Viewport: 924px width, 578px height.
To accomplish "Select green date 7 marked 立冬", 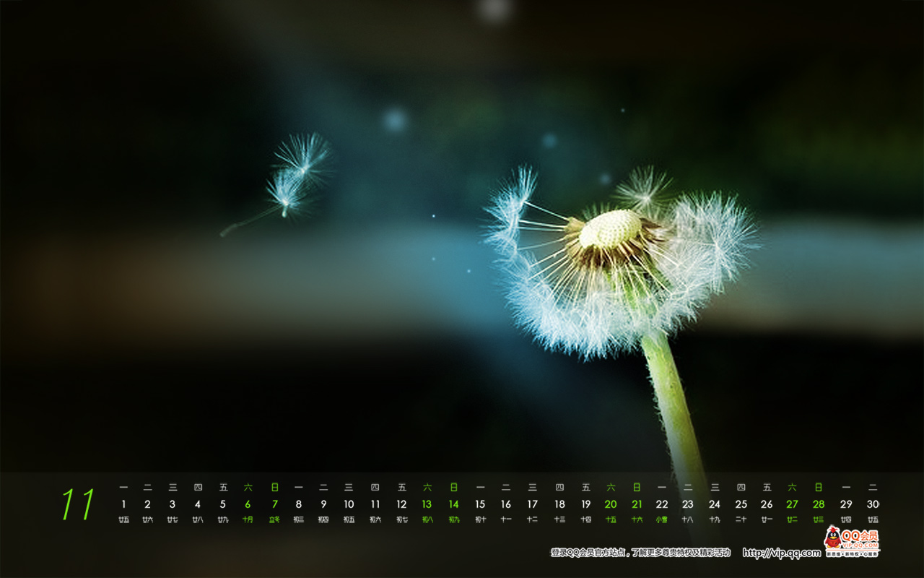I will click(x=274, y=504).
